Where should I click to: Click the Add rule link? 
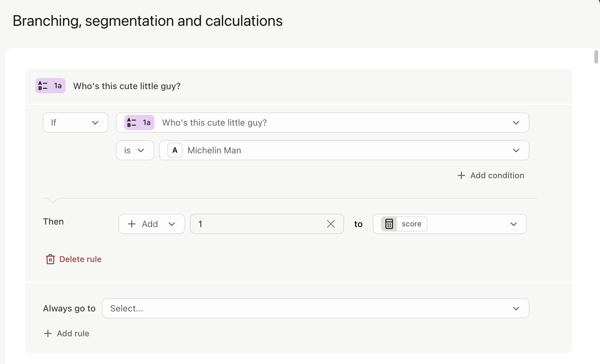click(66, 333)
